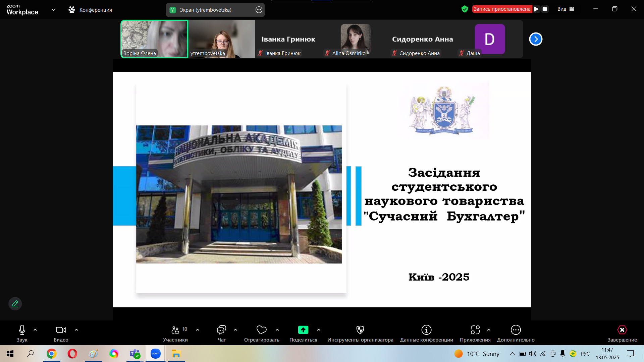The image size is (644, 362).
Task: Click the green Share screen icon
Action: [303, 330]
